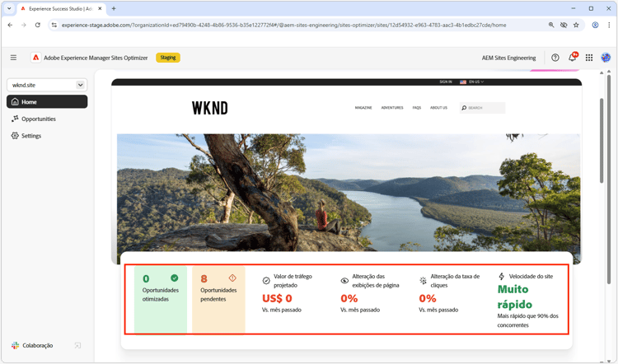The width and height of the screenshot is (618, 364).
Task: Click FAQS in WKND preview nav
Action: click(417, 108)
